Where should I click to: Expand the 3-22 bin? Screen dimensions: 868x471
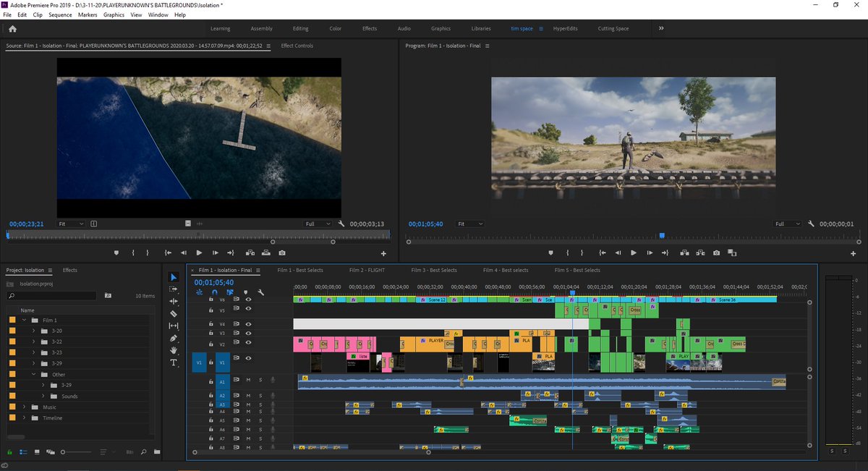tap(33, 341)
